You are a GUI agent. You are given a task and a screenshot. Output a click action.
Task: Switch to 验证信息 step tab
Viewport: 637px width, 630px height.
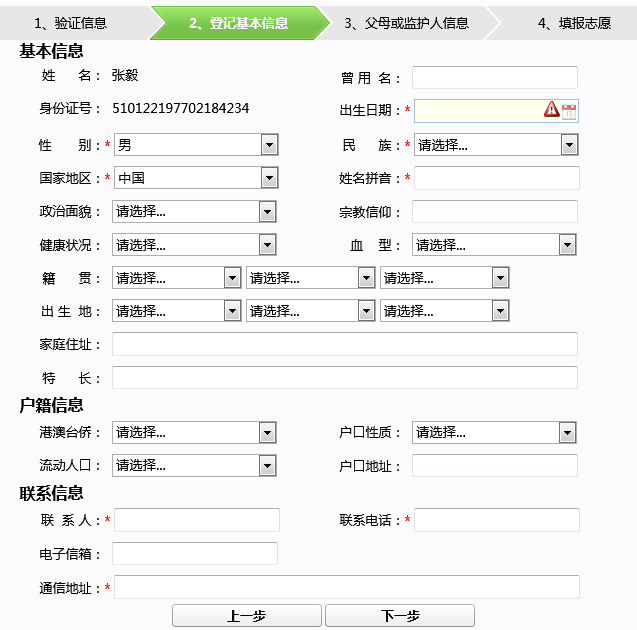click(x=70, y=23)
